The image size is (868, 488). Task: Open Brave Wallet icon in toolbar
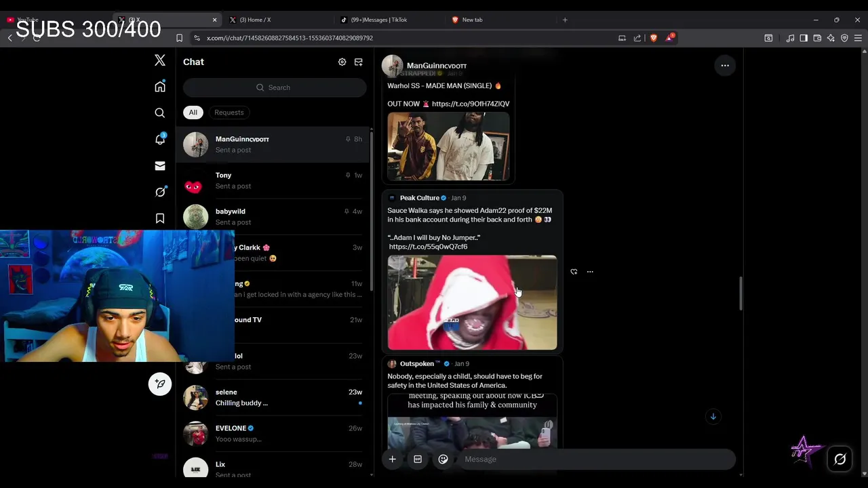pyautogui.click(x=817, y=38)
